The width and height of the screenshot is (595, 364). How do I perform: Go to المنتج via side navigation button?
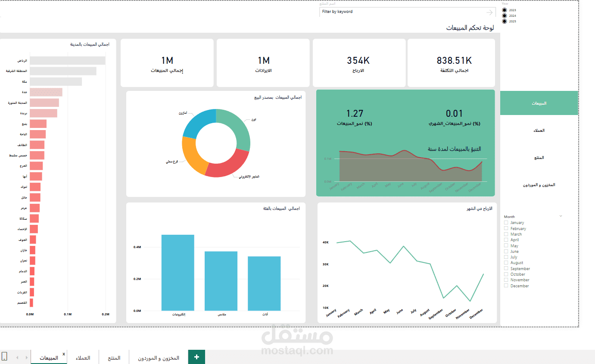539,157
